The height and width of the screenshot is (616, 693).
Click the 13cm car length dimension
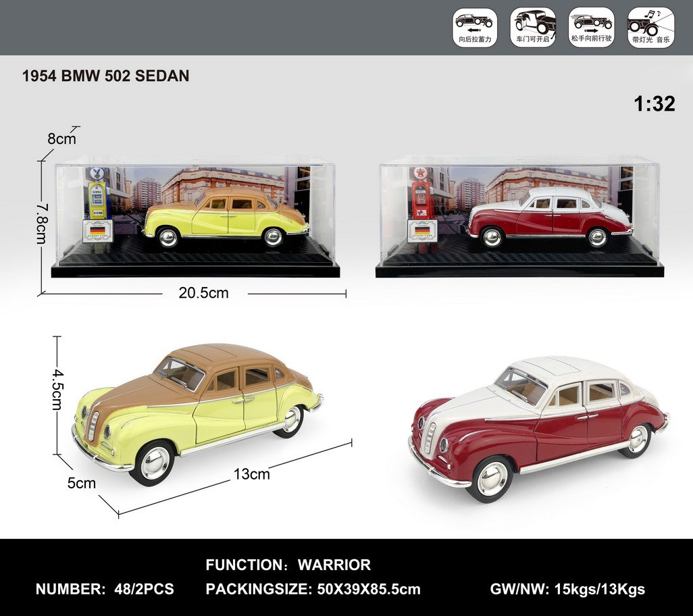point(251,473)
